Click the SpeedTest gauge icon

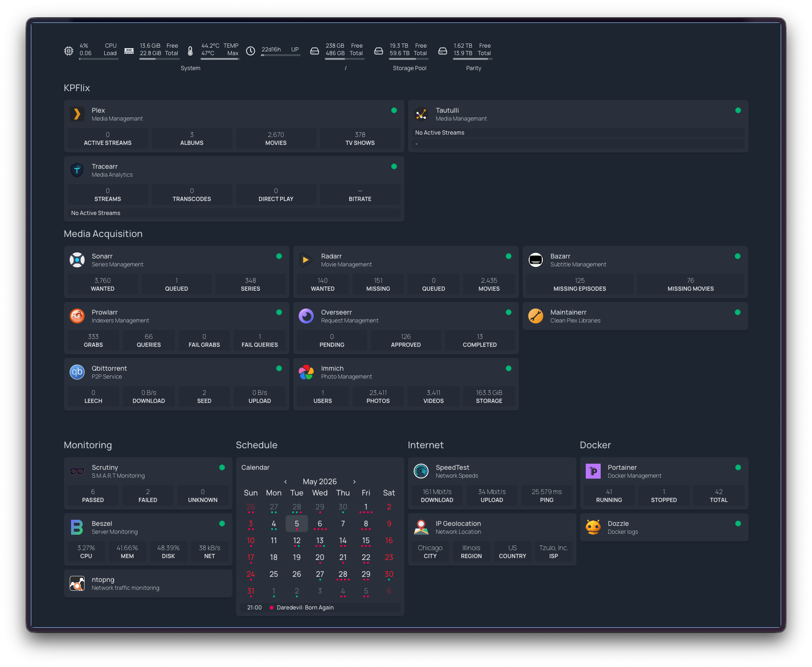[421, 471]
